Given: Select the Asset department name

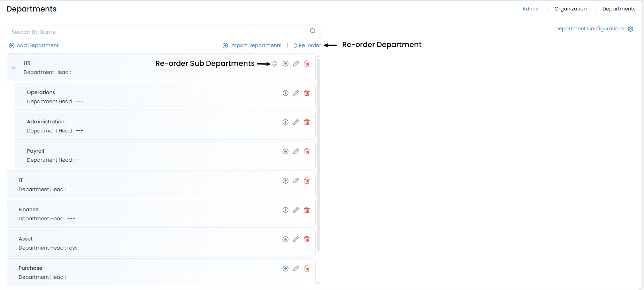Looking at the screenshot, I should (25, 239).
